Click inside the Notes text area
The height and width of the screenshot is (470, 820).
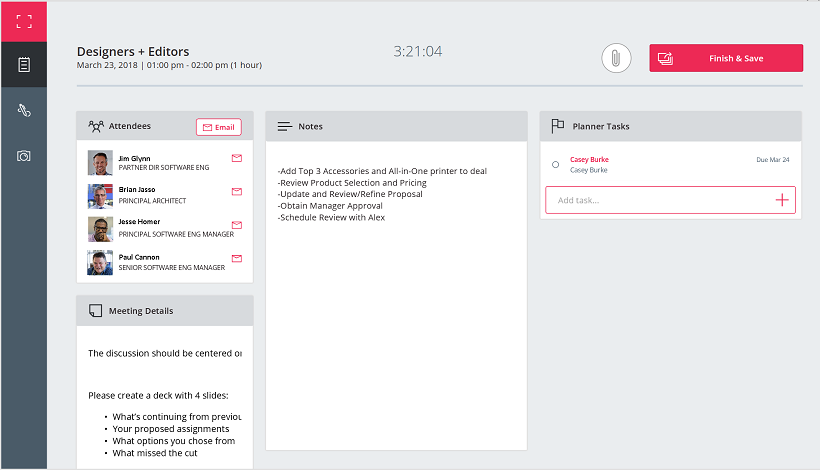click(396, 320)
